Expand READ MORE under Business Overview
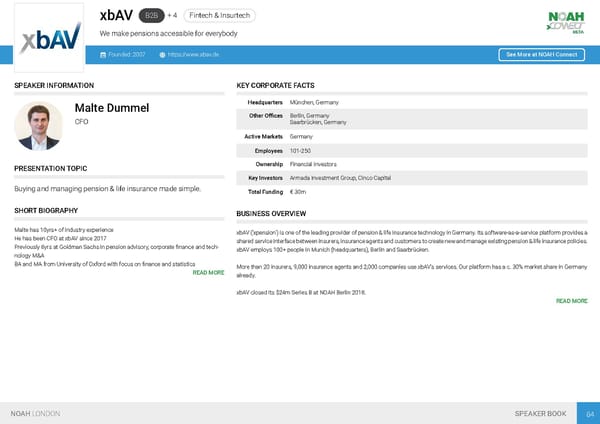This screenshot has width=600, height=424. (x=571, y=301)
